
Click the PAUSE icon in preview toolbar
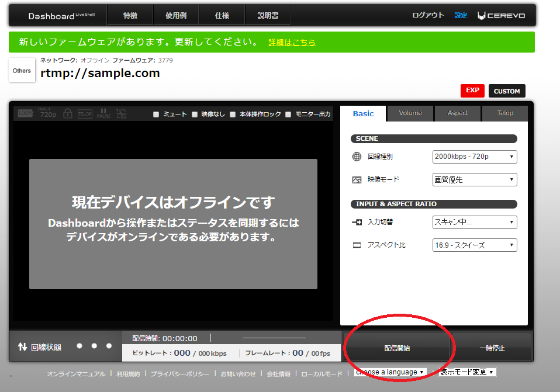[x=103, y=112]
